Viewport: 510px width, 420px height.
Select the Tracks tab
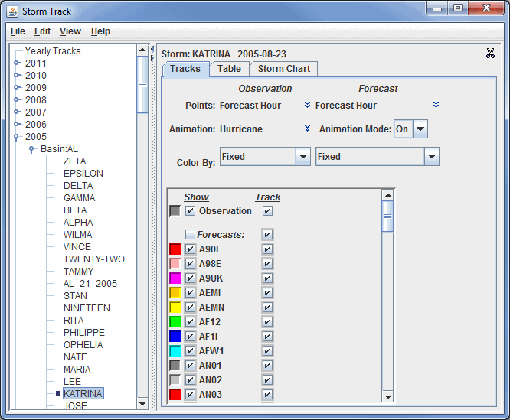tap(185, 69)
